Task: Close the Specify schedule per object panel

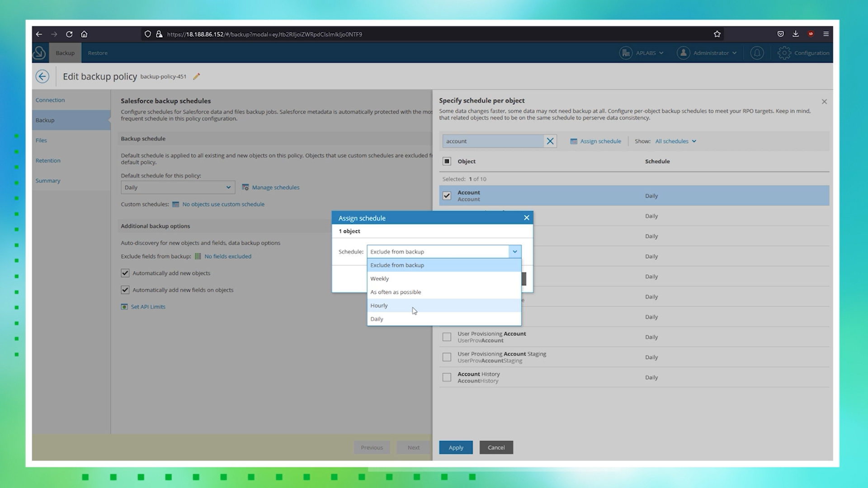Action: click(x=824, y=102)
